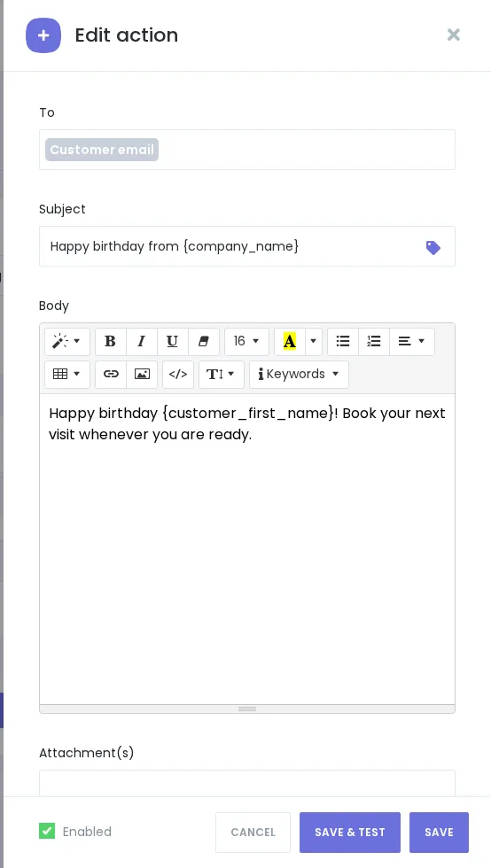The image size is (491, 868).
Task: Click the Customer email recipient tag
Action: tap(102, 150)
